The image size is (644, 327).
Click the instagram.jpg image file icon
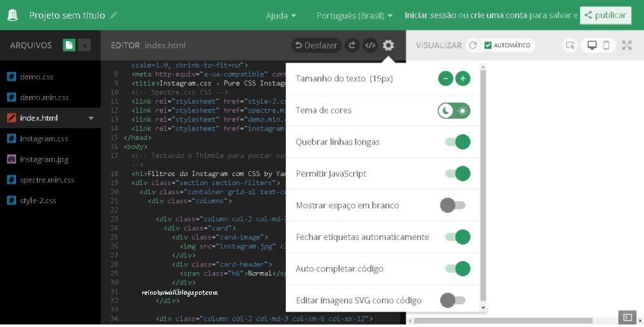coord(12,159)
